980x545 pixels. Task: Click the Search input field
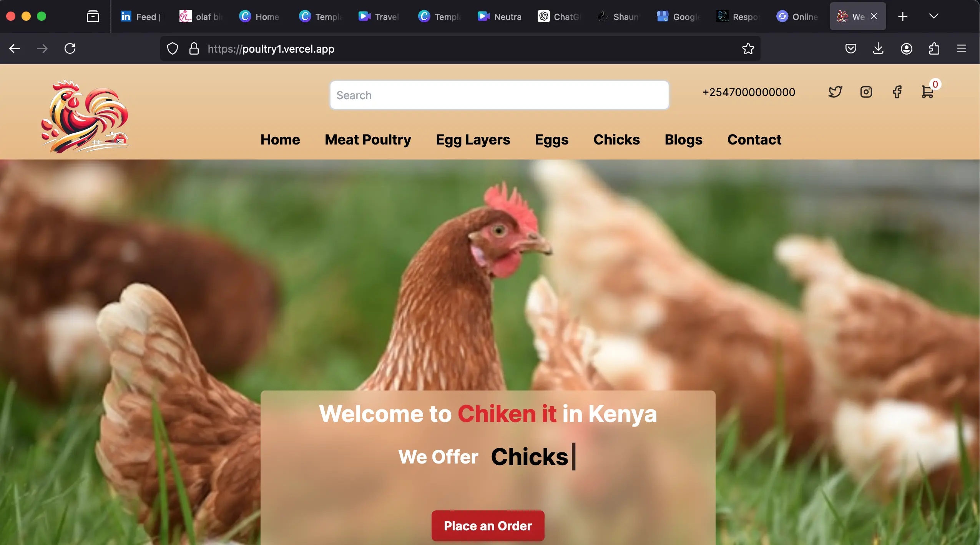click(500, 95)
